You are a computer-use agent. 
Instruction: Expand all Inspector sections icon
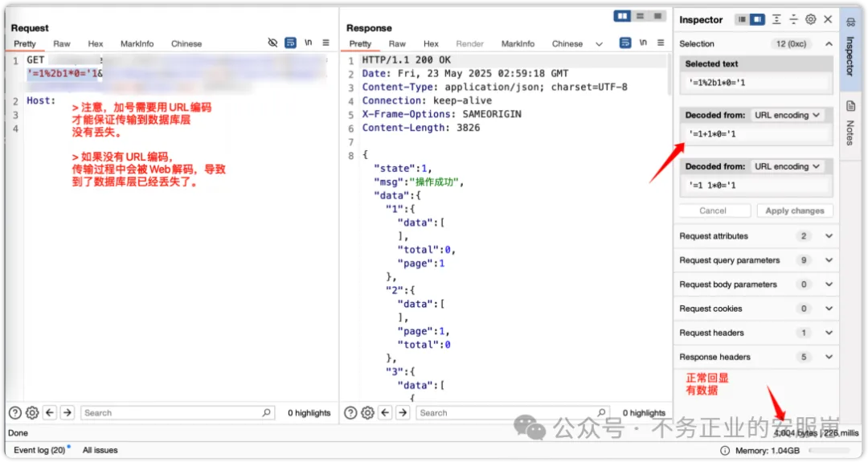click(776, 19)
